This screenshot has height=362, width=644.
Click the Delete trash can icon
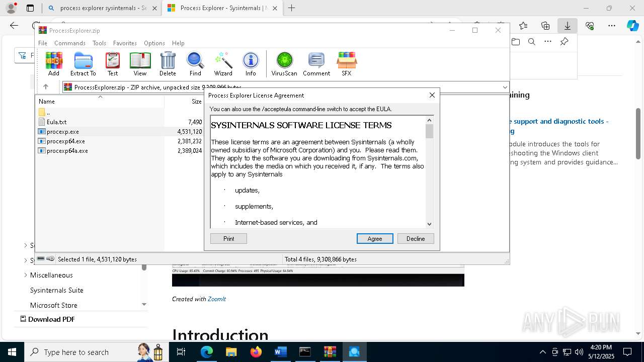pos(168,64)
